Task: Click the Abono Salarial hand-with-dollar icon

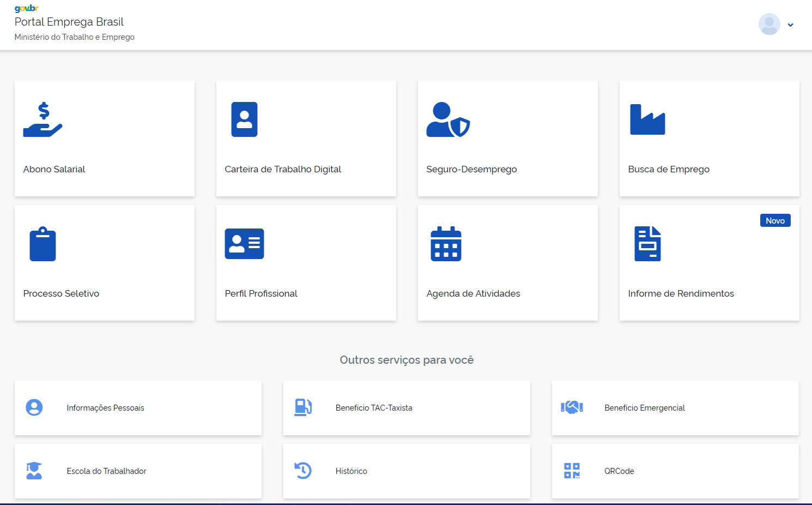Action: coord(43,119)
